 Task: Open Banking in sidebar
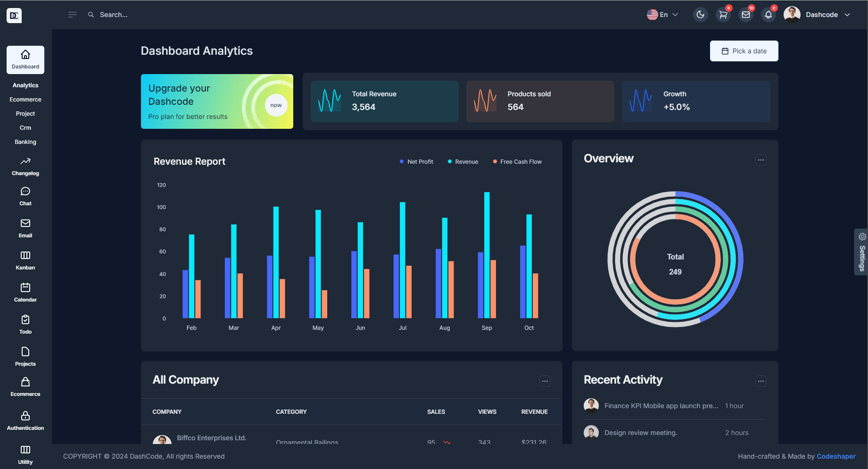[25, 142]
